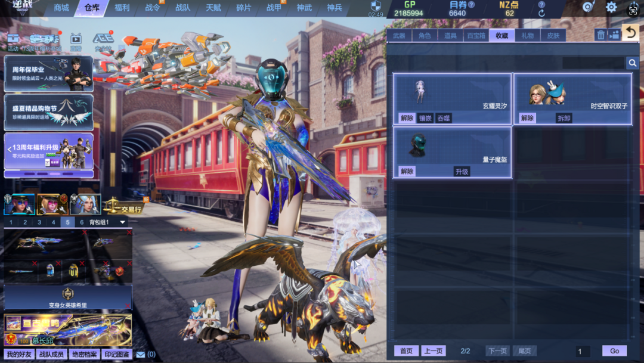Click the search text field in the warehouse
Screen dimensions: 644x363
click(x=593, y=63)
